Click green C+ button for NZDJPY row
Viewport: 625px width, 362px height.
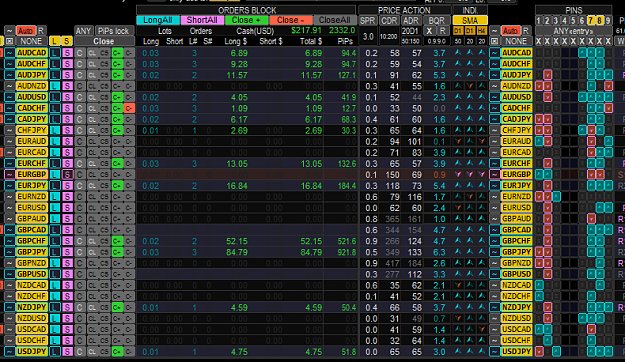tap(117, 307)
